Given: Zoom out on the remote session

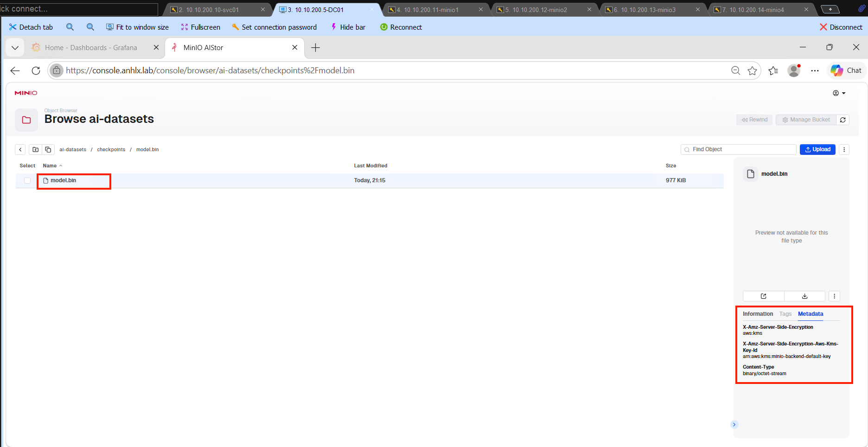Looking at the screenshot, I should 90,27.
